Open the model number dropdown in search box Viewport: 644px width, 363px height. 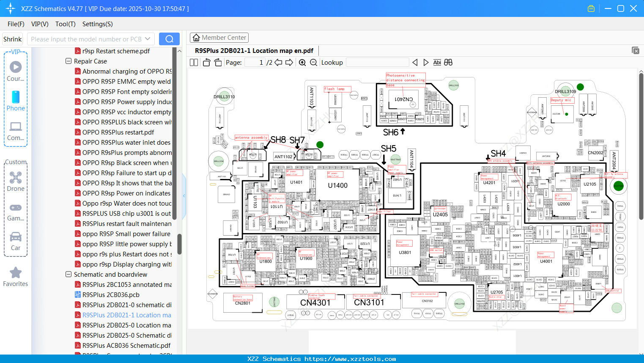(149, 38)
